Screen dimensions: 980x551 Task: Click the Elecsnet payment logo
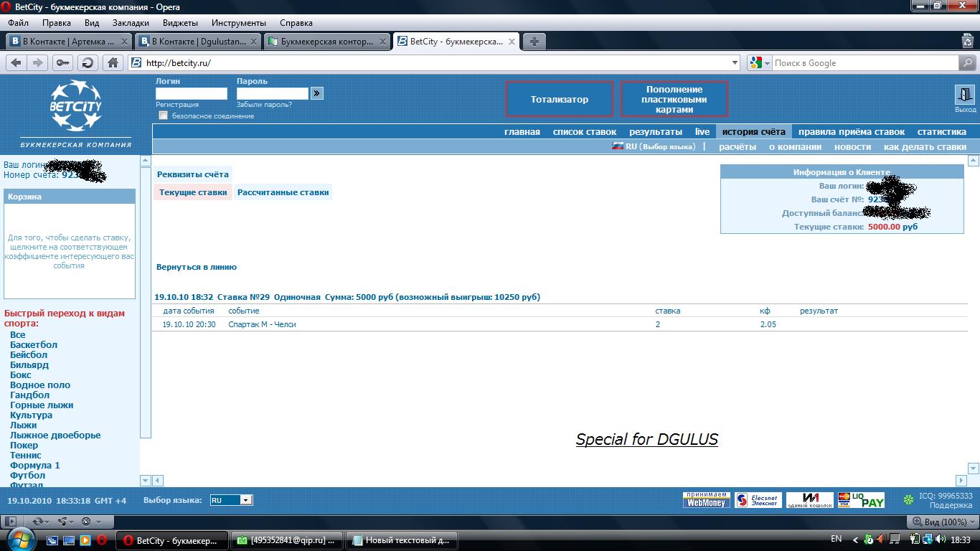pos(758,500)
